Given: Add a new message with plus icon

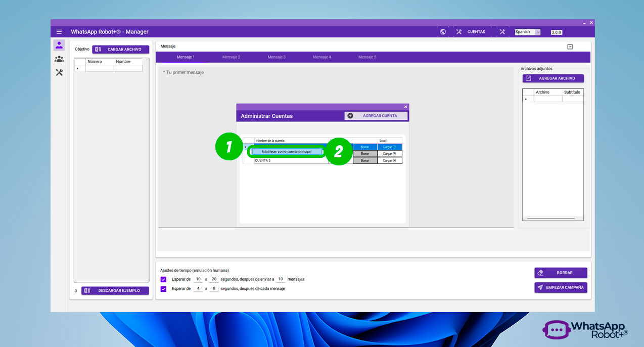Looking at the screenshot, I should 570,47.
